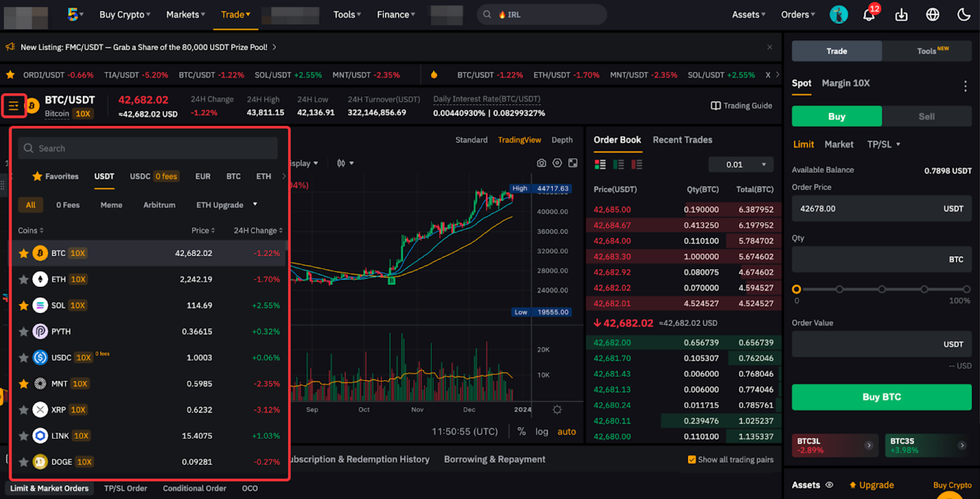Expand the TP/SL order type dropdown
Screen dimensions: 980x499
pyautogui.click(x=883, y=145)
